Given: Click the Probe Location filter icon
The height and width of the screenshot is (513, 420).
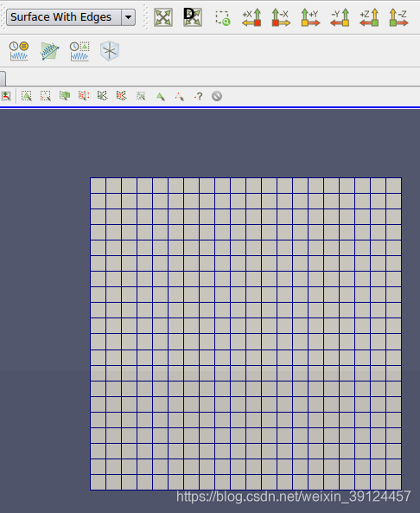Looking at the screenshot, I should [110, 51].
